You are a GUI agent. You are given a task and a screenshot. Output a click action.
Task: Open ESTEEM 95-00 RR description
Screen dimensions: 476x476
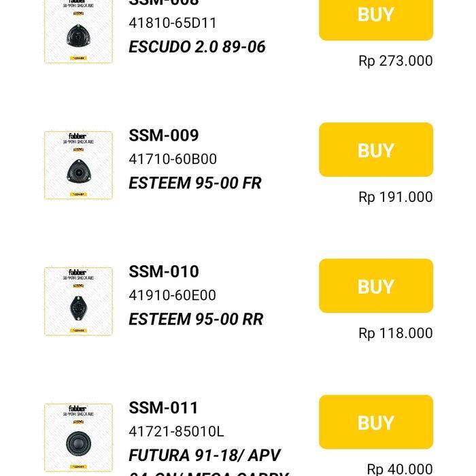tap(196, 320)
